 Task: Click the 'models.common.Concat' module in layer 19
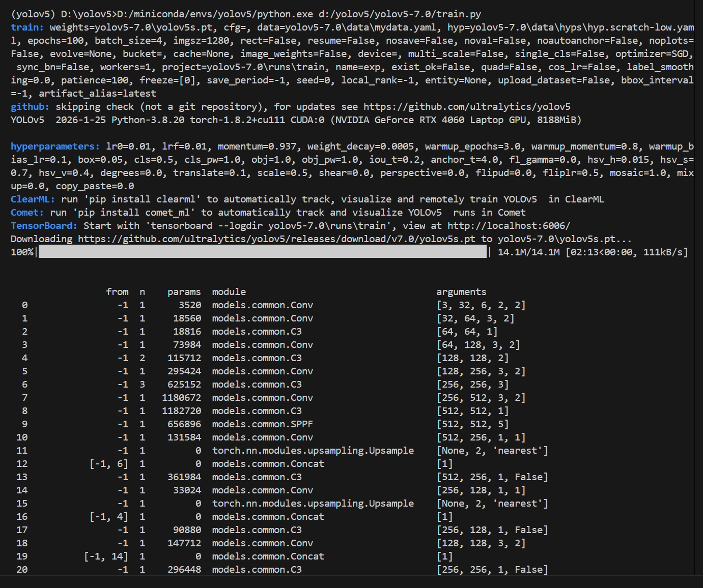pyautogui.click(x=268, y=556)
